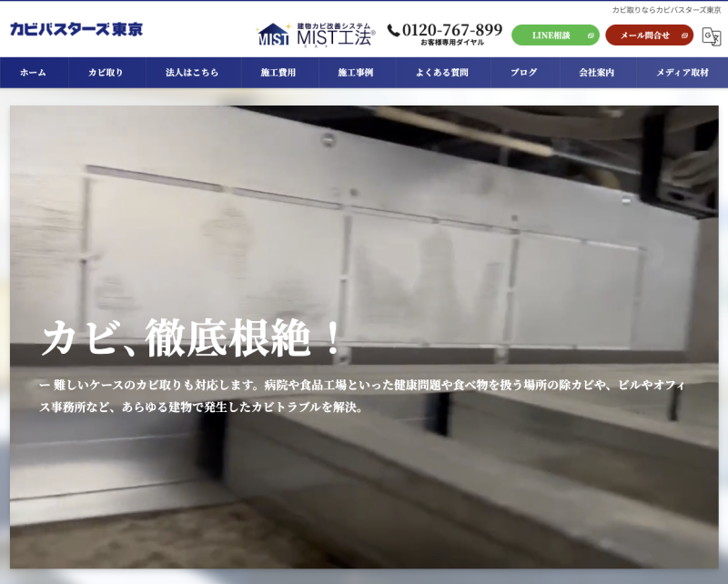Call the 0120-767-899 phone number link

point(451,30)
